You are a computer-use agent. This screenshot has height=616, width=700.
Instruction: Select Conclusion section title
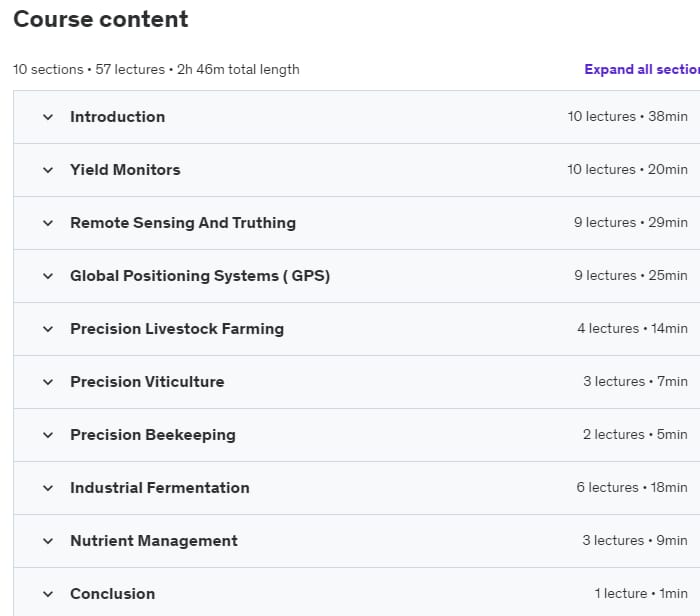(112, 594)
